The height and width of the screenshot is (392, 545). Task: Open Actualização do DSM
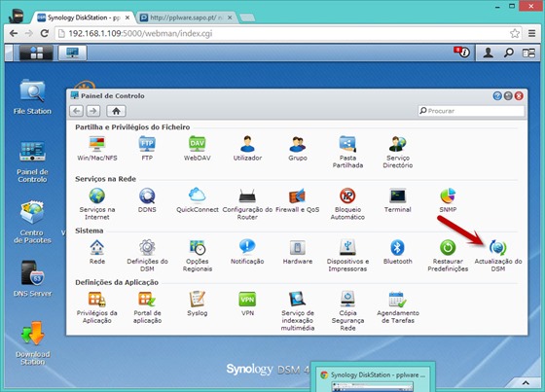497,256
